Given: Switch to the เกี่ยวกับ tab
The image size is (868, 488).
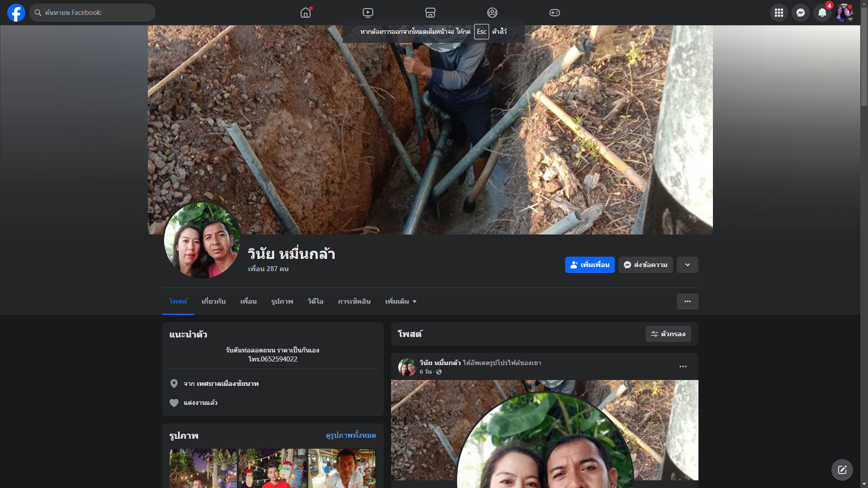Looking at the screenshot, I should (x=213, y=301).
